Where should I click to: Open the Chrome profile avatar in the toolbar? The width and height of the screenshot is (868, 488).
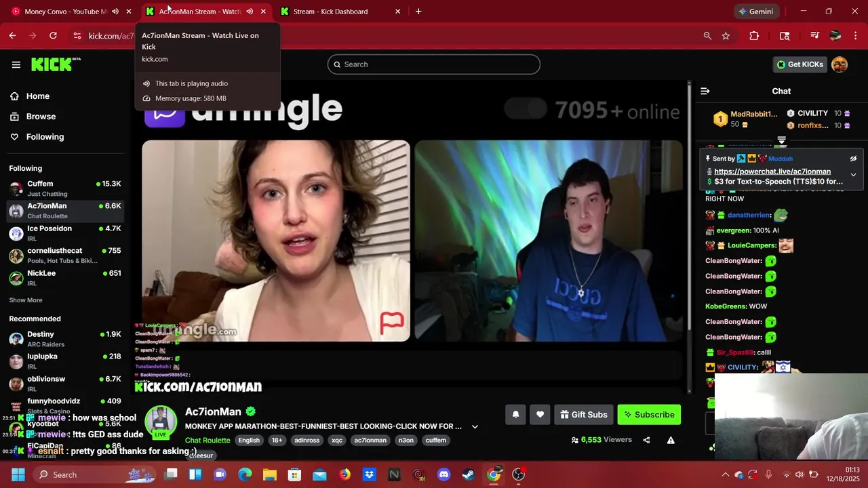tap(835, 36)
